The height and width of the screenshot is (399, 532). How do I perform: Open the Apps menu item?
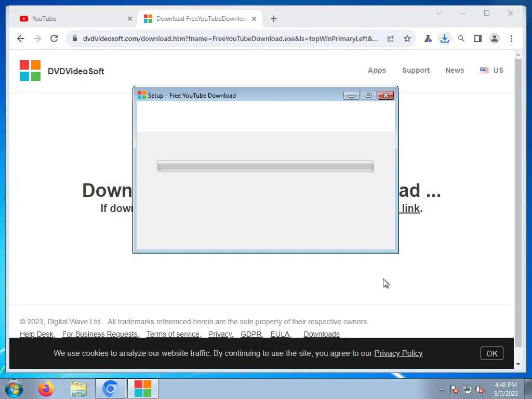[x=377, y=70]
